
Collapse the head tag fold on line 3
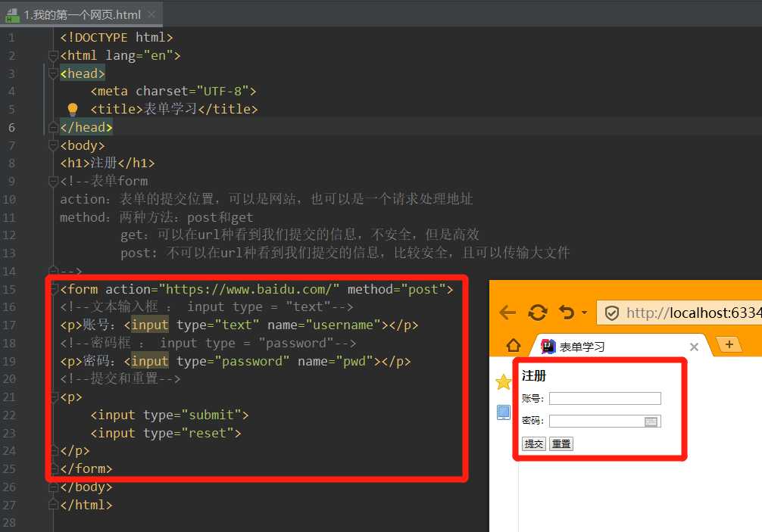pyautogui.click(x=54, y=73)
